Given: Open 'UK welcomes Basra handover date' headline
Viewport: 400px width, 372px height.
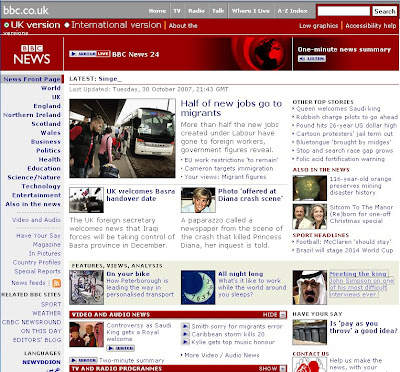Looking at the screenshot, I should [x=141, y=195].
